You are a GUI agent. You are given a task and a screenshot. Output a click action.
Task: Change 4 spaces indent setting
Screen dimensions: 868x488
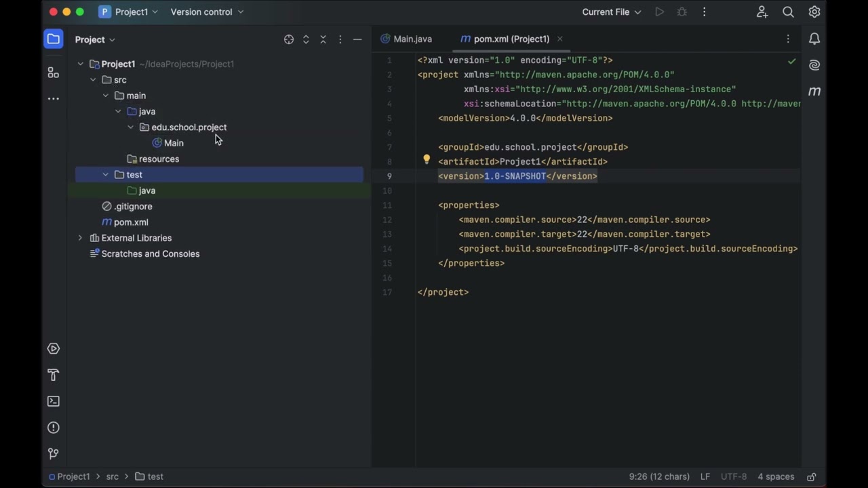(776, 476)
